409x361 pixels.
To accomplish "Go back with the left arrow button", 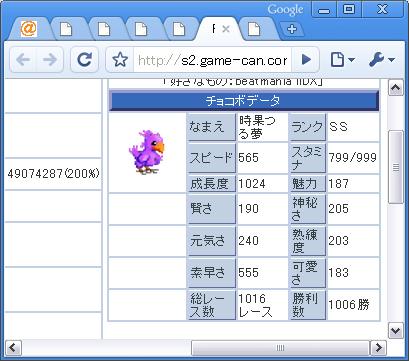I will (x=23, y=60).
